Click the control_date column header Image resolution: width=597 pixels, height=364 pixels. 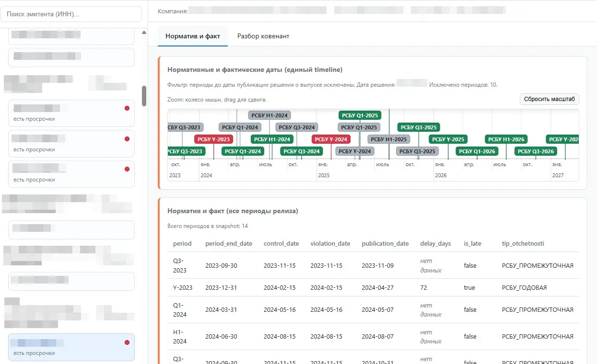tap(281, 244)
